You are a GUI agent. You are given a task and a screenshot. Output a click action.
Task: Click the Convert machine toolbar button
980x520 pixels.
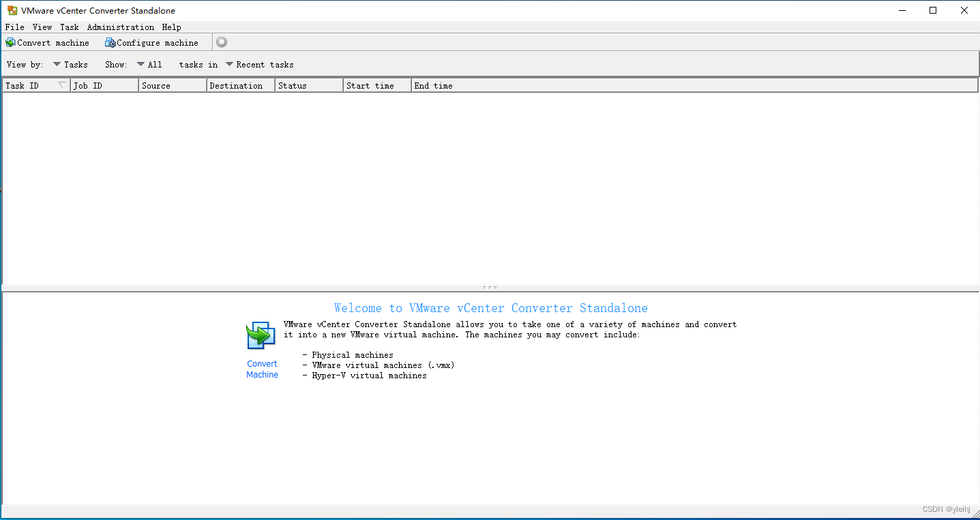click(47, 43)
